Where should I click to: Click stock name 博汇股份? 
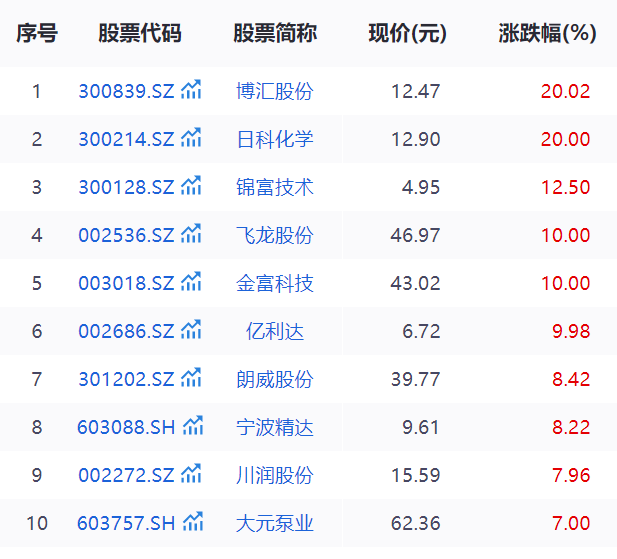click(275, 91)
